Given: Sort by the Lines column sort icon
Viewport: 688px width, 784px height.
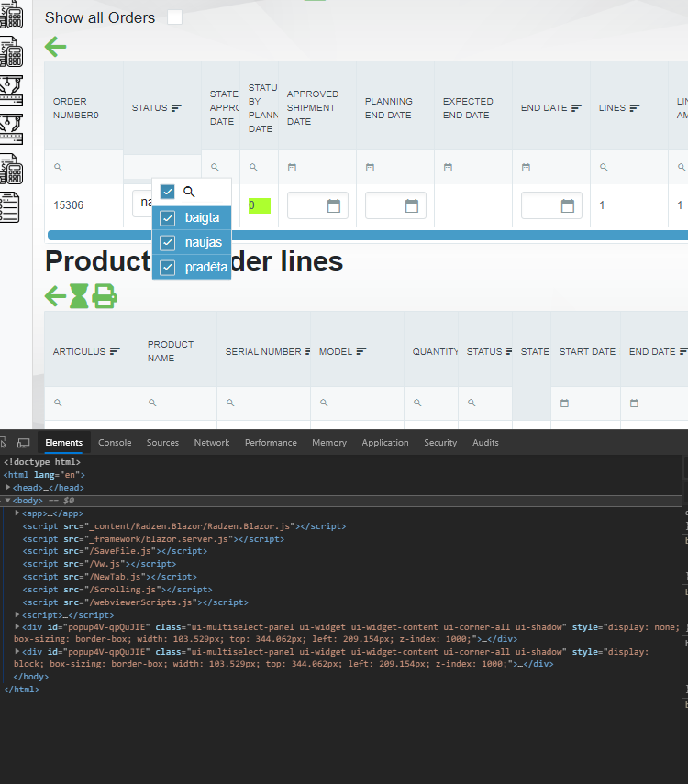Looking at the screenshot, I should pyautogui.click(x=635, y=108).
